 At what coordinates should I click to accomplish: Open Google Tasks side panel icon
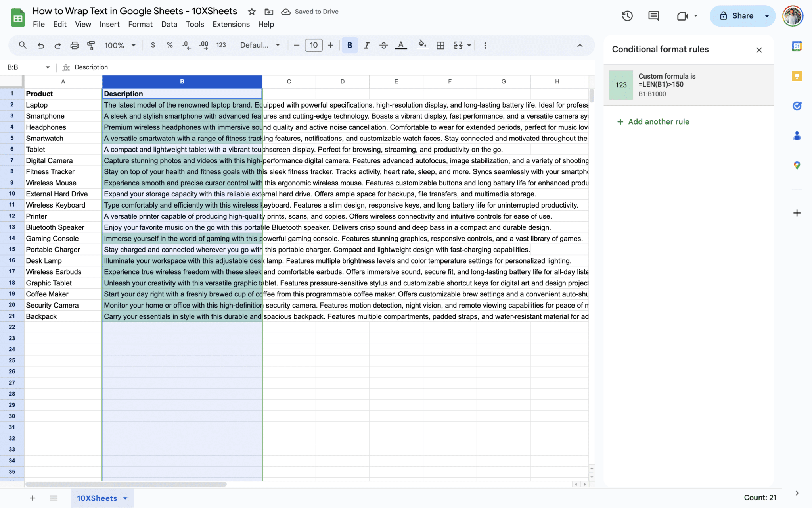797,106
